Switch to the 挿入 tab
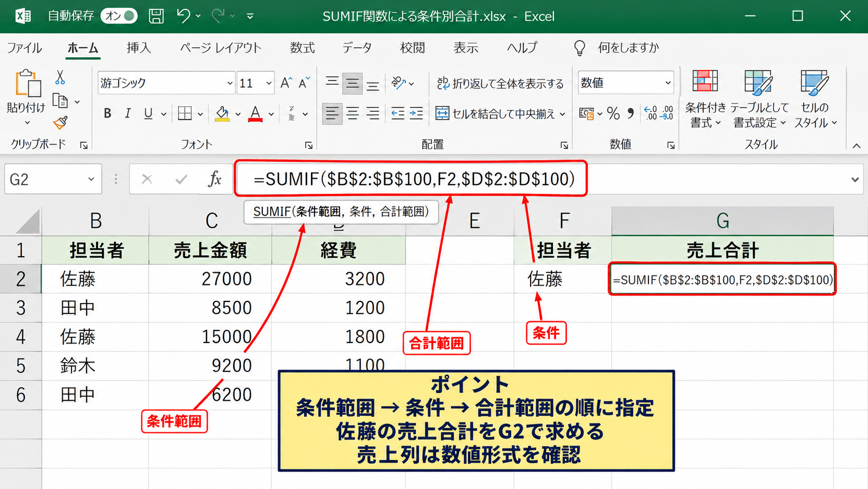The width and height of the screenshot is (868, 489). tap(139, 48)
